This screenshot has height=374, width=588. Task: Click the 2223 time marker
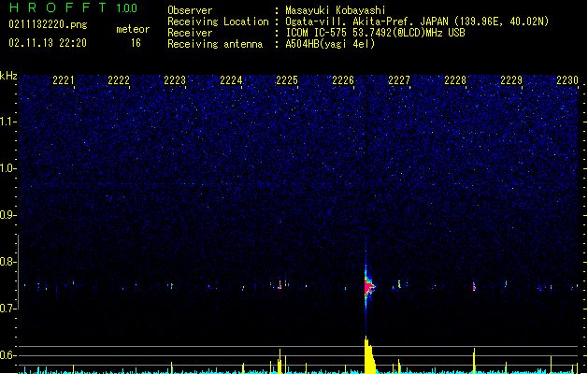click(175, 80)
